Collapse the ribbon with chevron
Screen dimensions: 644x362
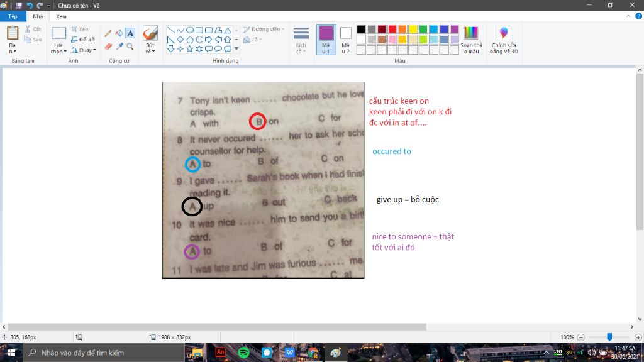click(628, 16)
